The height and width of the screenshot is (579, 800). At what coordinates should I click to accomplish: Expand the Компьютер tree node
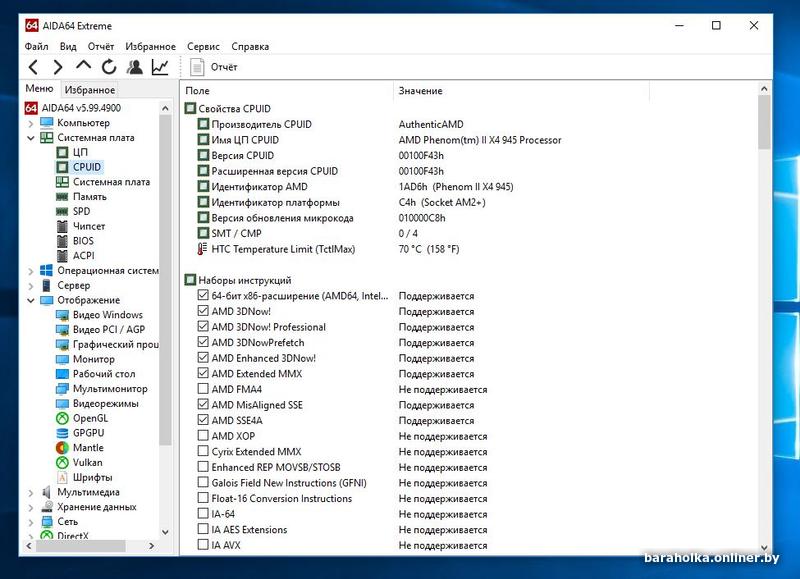point(31,123)
